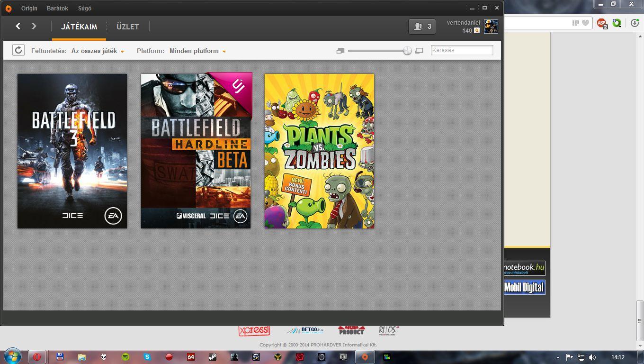This screenshot has width=644, height=364.
Task: Open the friends list button showing 3
Action: pos(422,27)
